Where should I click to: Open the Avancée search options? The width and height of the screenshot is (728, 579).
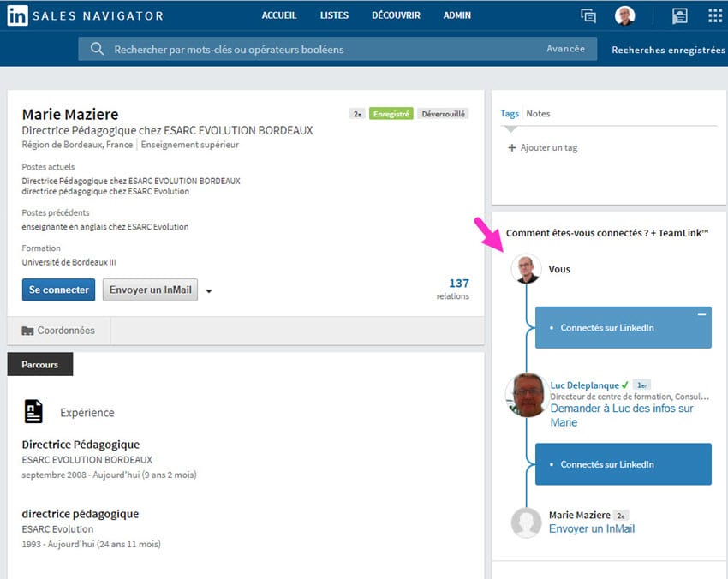(x=565, y=49)
